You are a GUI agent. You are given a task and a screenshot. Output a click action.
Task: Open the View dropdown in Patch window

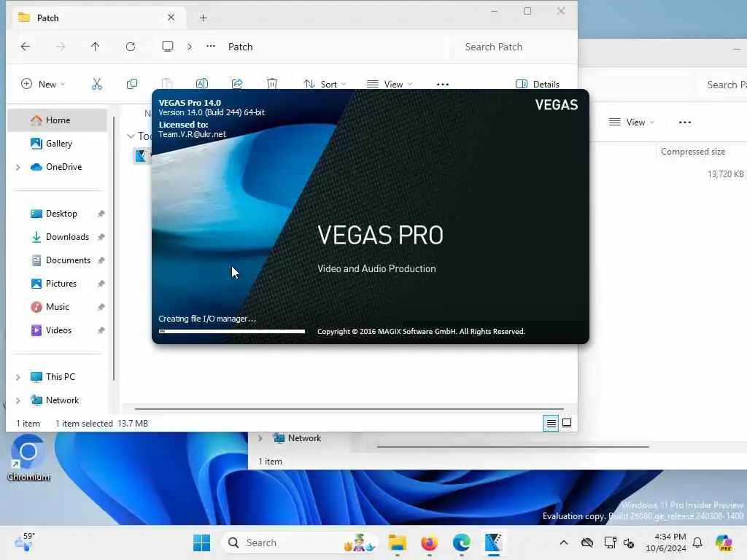[390, 85]
